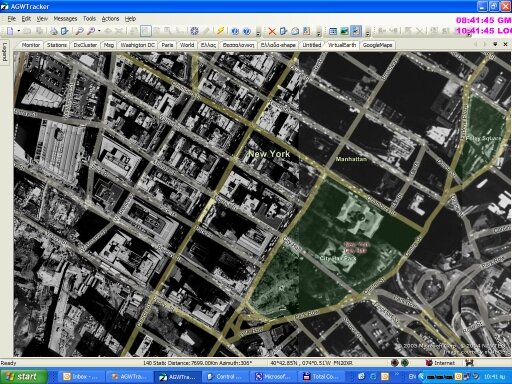Image resolution: width=512 pixels, height=384 pixels.
Task: Open the Legend side panel
Action: tap(5, 52)
